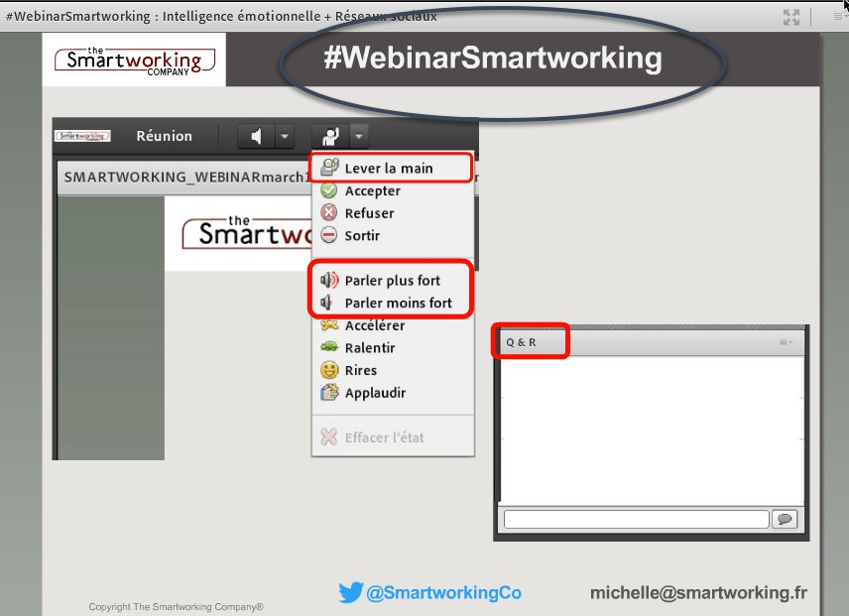Open the top-right panel options menu
Image resolution: width=849 pixels, height=616 pixels.
(839, 17)
